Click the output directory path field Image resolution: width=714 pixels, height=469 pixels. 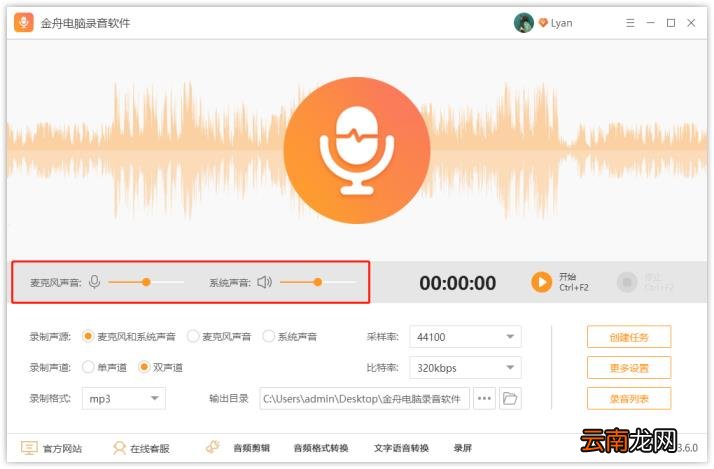[x=364, y=399]
